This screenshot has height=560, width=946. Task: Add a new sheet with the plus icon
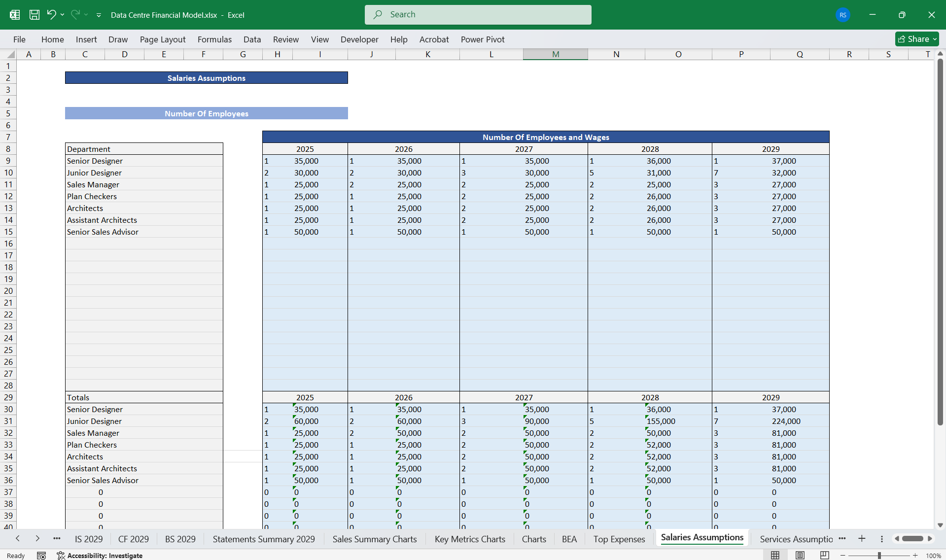click(861, 539)
